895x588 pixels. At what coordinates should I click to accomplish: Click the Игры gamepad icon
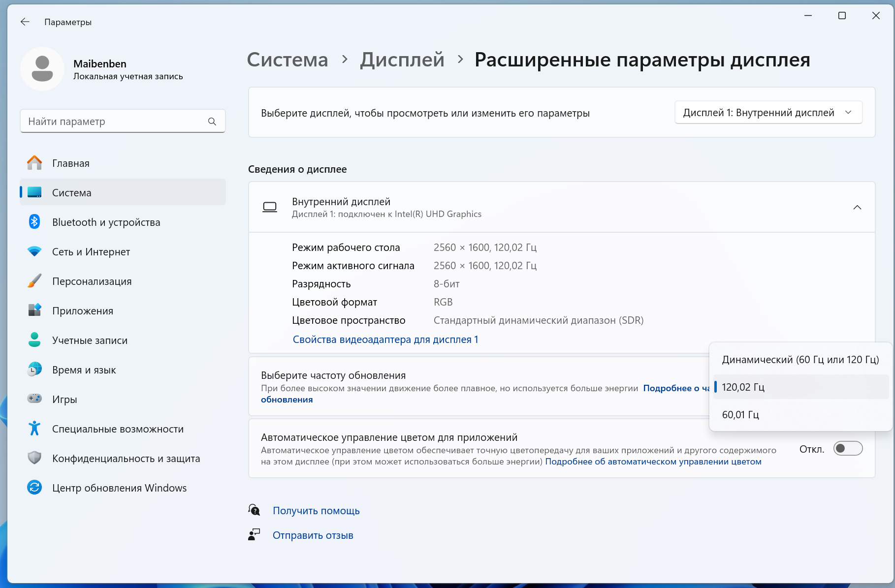(x=34, y=399)
